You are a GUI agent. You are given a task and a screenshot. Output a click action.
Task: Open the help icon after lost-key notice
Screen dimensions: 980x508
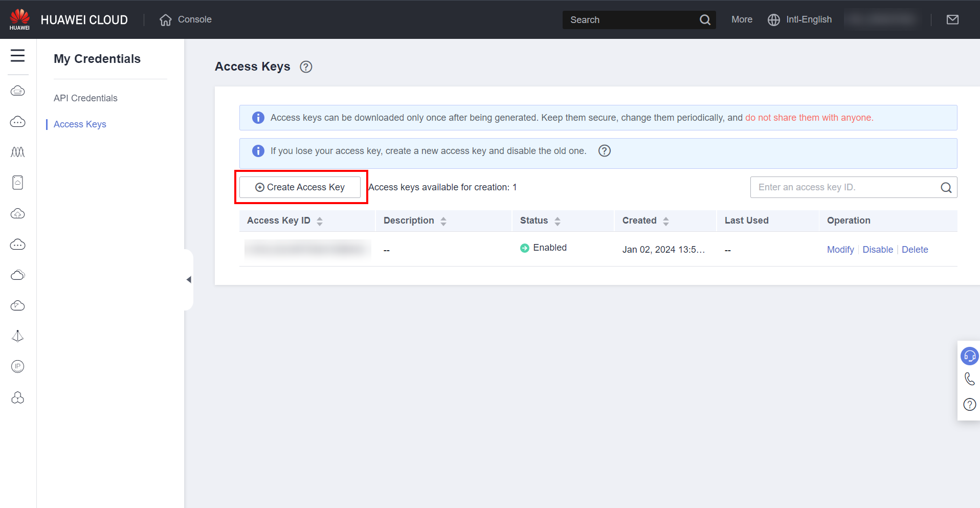click(x=604, y=151)
